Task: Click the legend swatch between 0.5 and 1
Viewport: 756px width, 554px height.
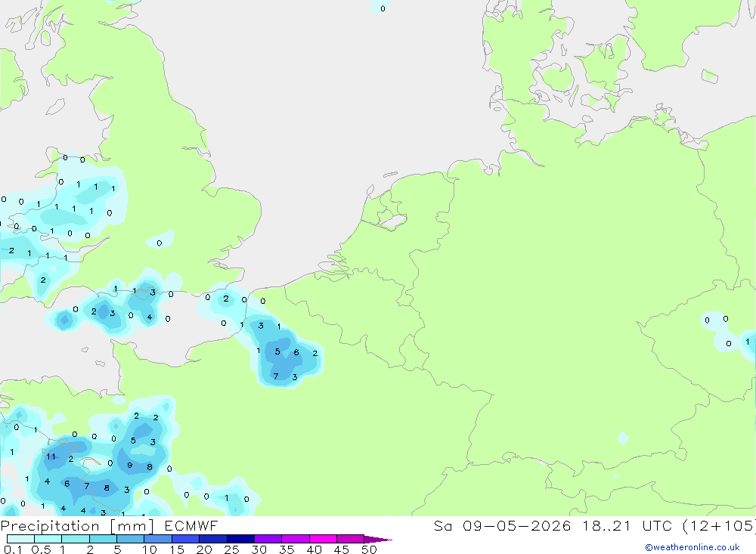Action: [48, 539]
